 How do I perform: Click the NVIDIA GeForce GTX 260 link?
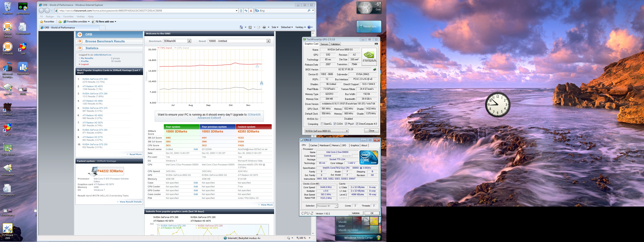tap(95, 79)
